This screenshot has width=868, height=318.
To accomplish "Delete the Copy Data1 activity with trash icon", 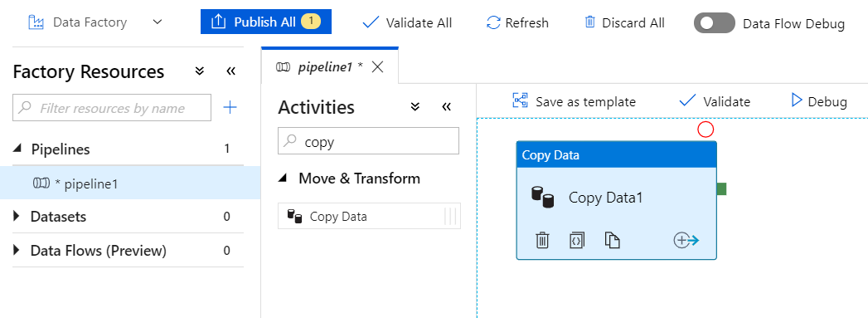I will click(x=542, y=241).
